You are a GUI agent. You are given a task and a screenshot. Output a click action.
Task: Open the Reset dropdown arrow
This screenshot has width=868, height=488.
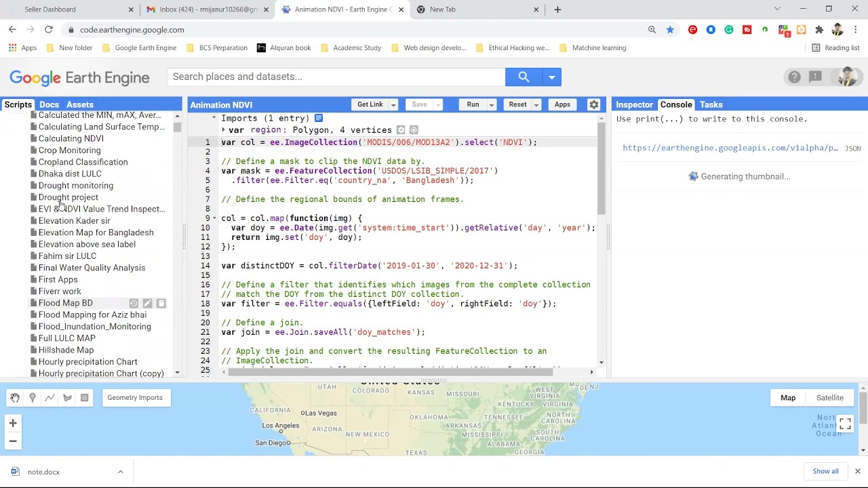coord(536,104)
